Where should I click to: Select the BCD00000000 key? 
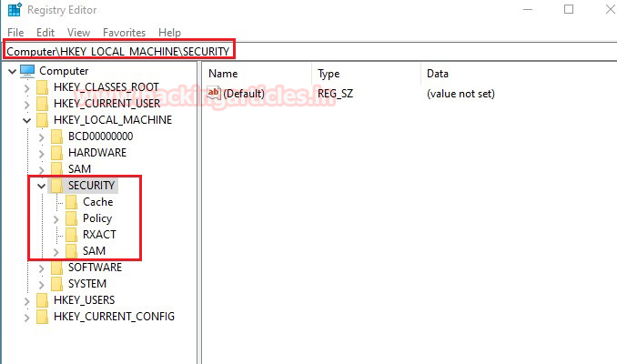pos(101,136)
